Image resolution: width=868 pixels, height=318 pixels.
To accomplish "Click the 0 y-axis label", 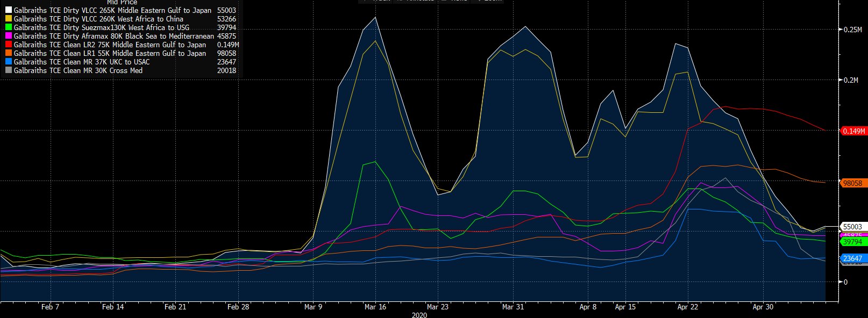I will pyautogui.click(x=845, y=282).
